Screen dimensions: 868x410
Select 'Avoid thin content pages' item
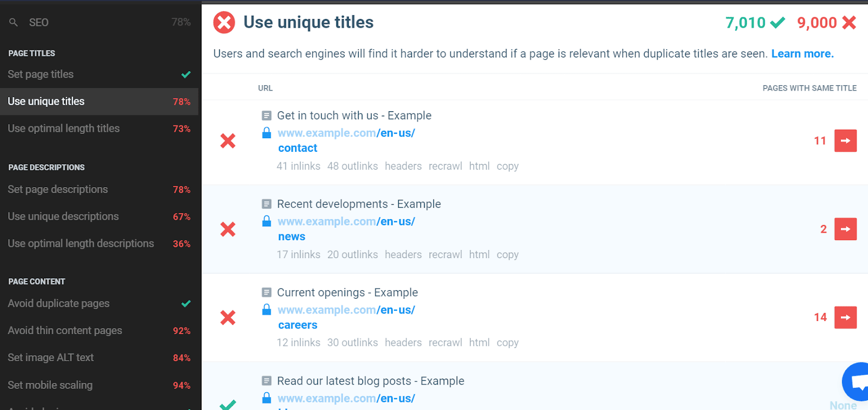65,330
